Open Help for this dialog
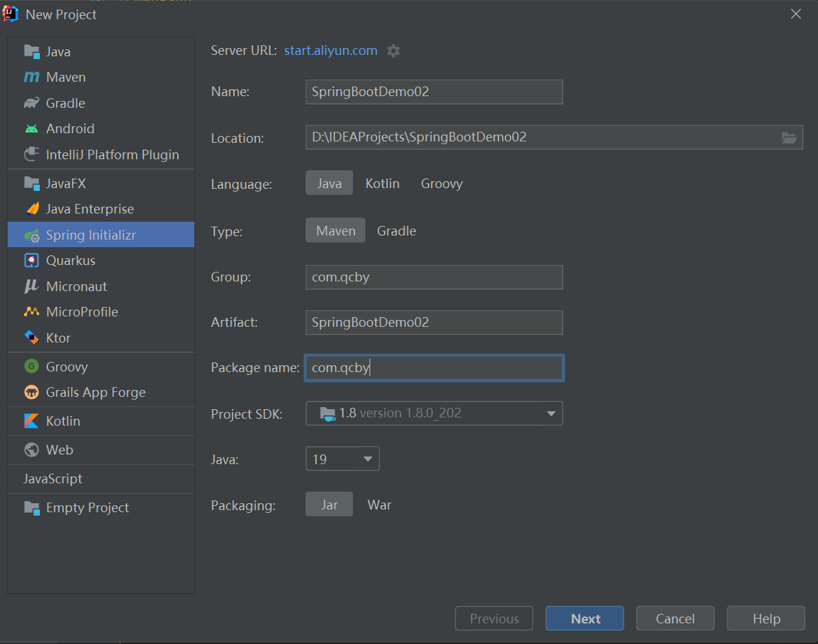 [766, 619]
